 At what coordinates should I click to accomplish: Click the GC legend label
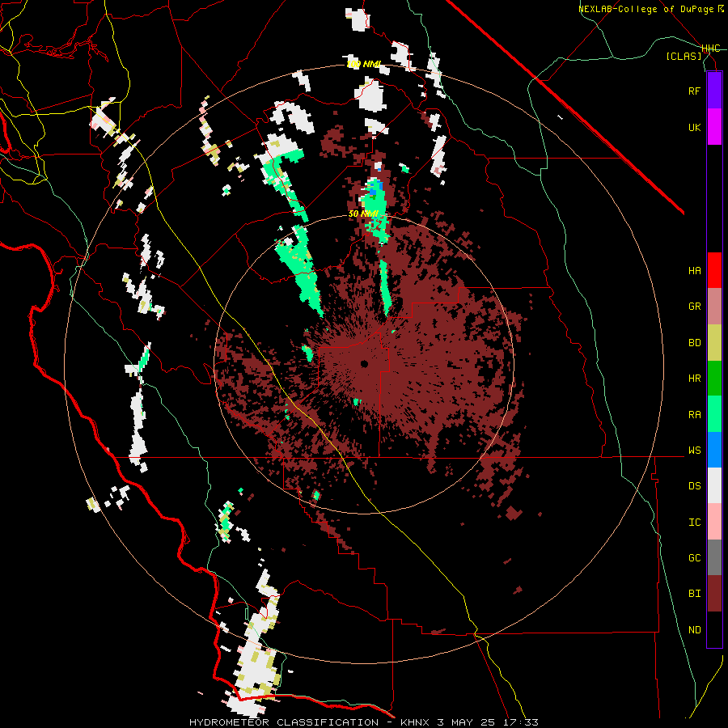click(694, 557)
